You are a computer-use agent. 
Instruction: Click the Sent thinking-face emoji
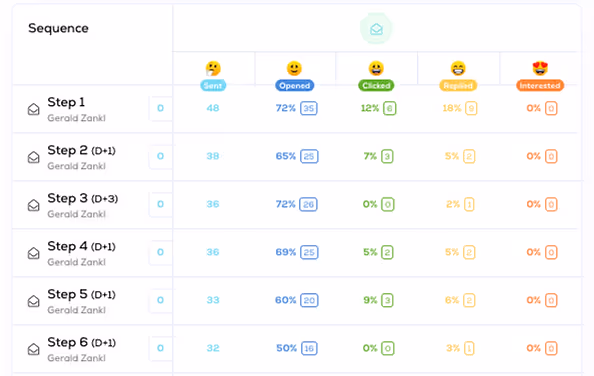click(x=213, y=69)
